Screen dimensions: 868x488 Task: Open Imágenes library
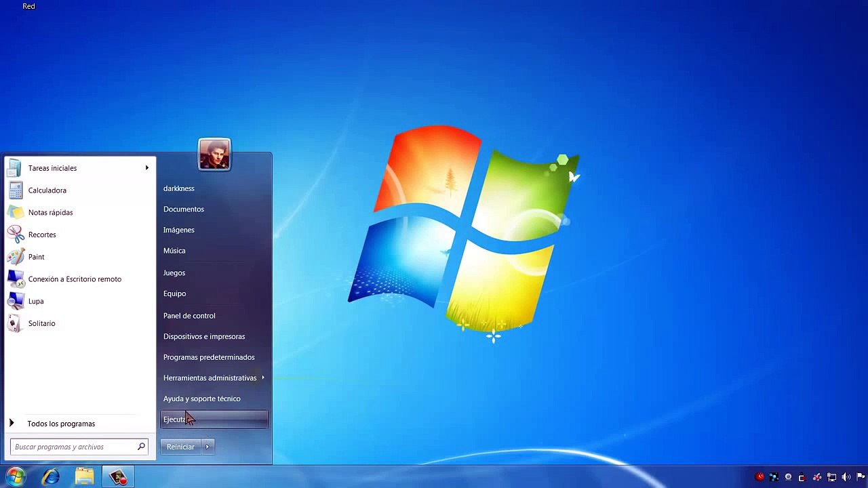click(179, 230)
